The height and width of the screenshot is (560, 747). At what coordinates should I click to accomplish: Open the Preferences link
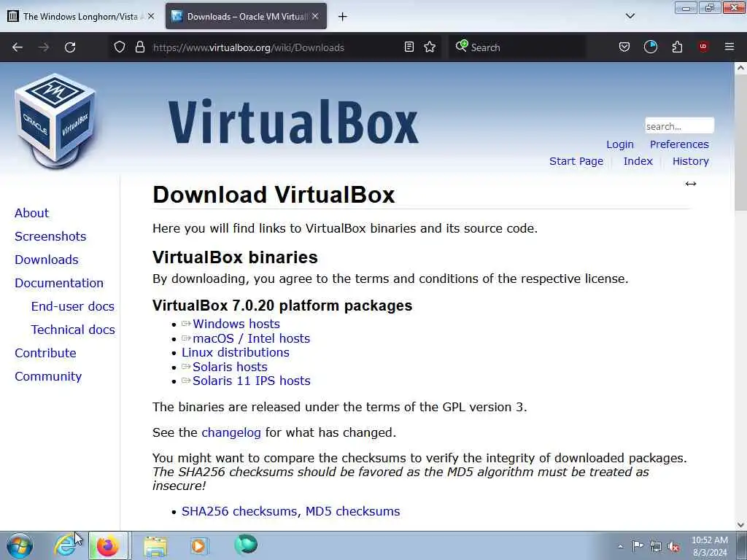(679, 144)
